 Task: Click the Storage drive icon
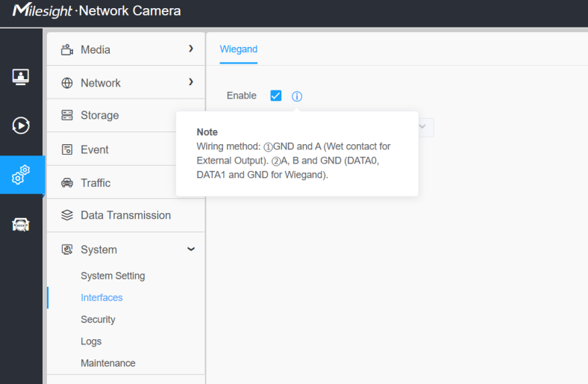[67, 115]
